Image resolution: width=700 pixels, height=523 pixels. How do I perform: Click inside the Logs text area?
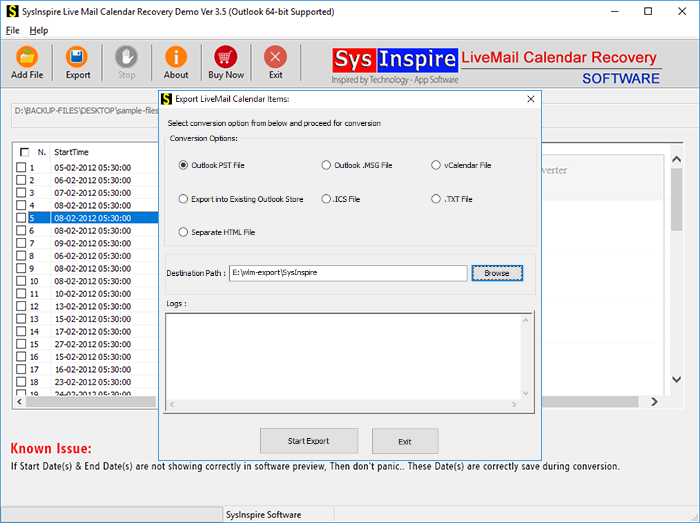pos(343,357)
